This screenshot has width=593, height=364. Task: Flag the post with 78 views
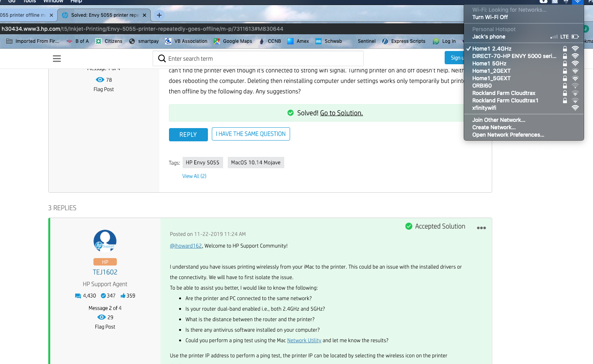pyautogui.click(x=104, y=90)
